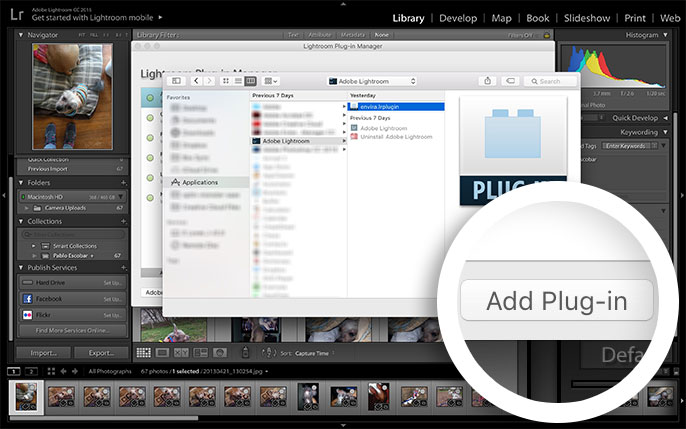Expand the Camera Uploads folder

[27, 208]
